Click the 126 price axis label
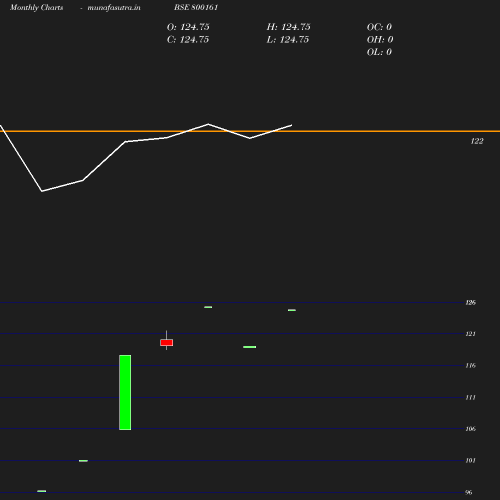Screen dimensions: 500x500 470,303
